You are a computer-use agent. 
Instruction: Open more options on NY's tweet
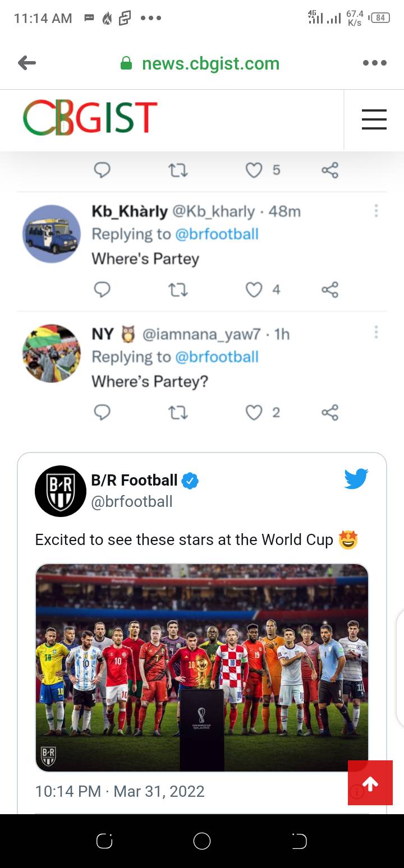[x=376, y=333]
